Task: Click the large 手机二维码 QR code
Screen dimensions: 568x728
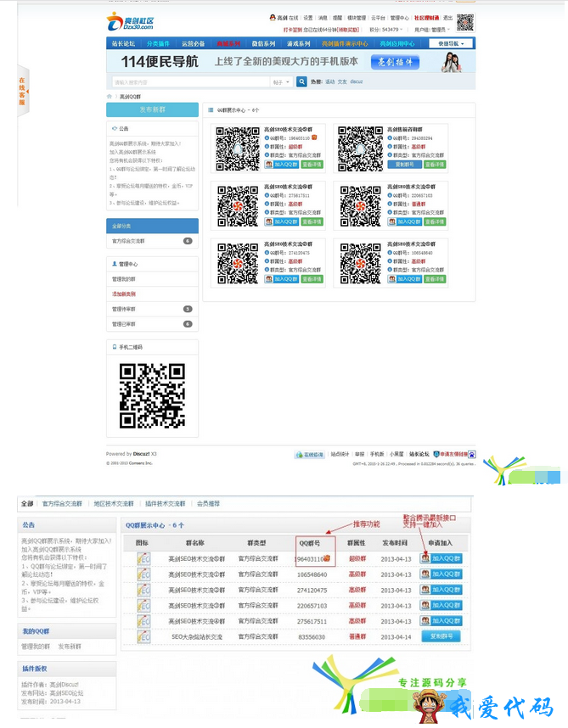Action: (x=152, y=395)
